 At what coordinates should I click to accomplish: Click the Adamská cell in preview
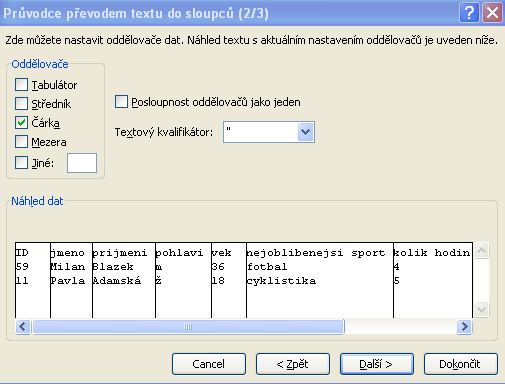click(117, 281)
